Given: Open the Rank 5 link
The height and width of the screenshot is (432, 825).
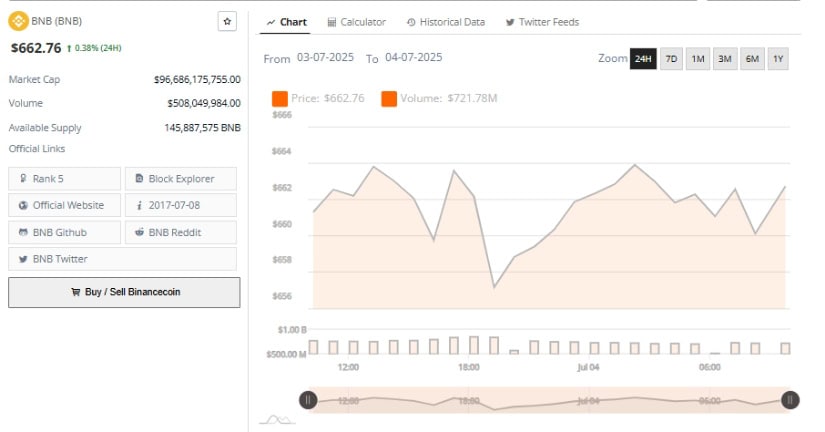Looking at the screenshot, I should tap(64, 178).
